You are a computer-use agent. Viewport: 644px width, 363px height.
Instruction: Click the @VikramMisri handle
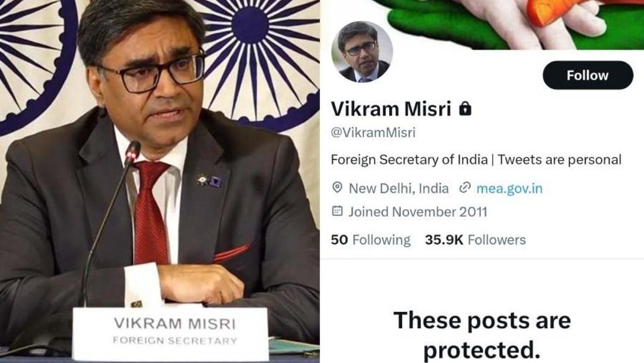click(x=373, y=133)
